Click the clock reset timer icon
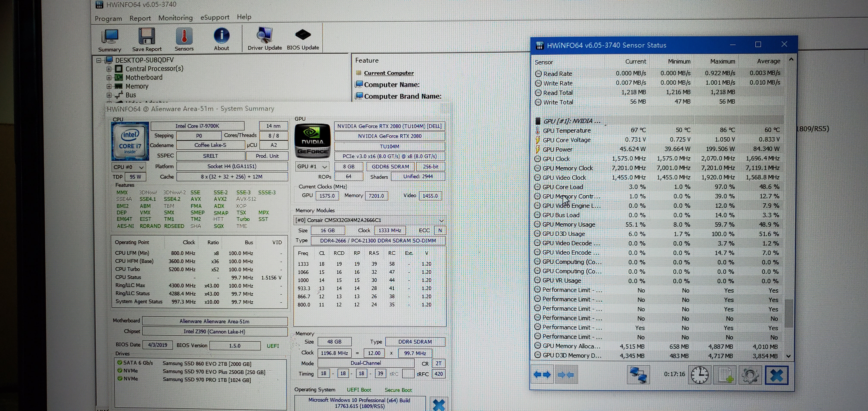 click(699, 375)
